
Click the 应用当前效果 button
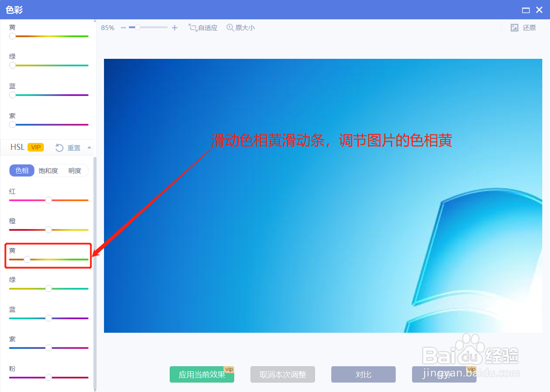point(202,374)
